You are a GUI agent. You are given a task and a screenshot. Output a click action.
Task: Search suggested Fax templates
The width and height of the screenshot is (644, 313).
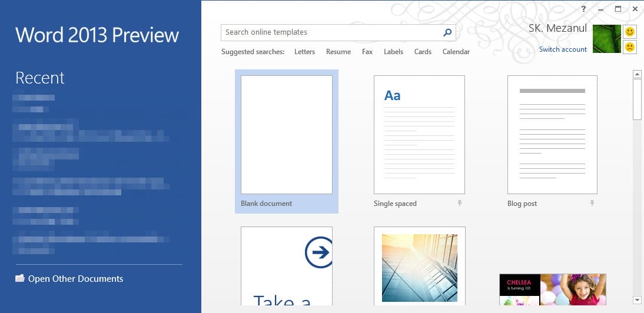(x=367, y=52)
